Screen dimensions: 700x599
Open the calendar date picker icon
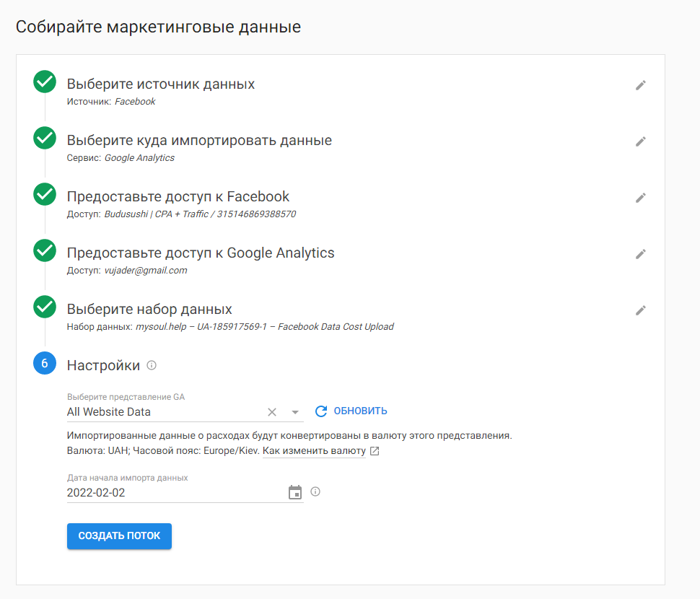[x=294, y=493]
